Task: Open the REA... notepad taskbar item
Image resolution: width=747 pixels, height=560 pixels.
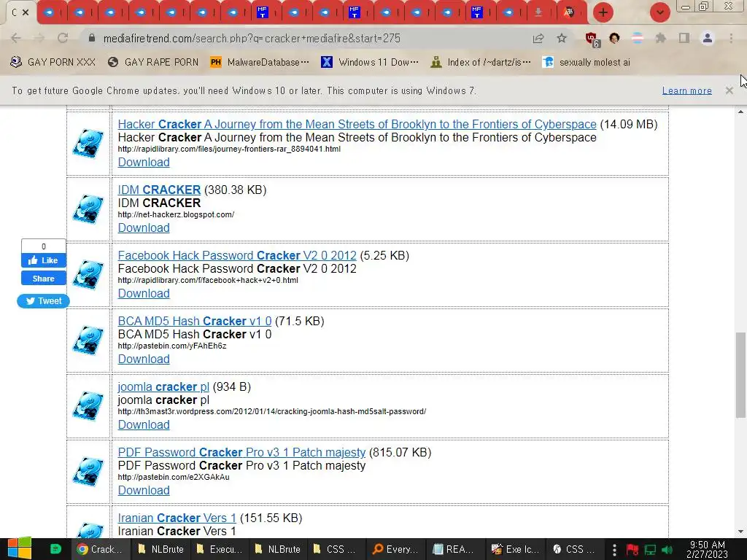Action: (453, 549)
